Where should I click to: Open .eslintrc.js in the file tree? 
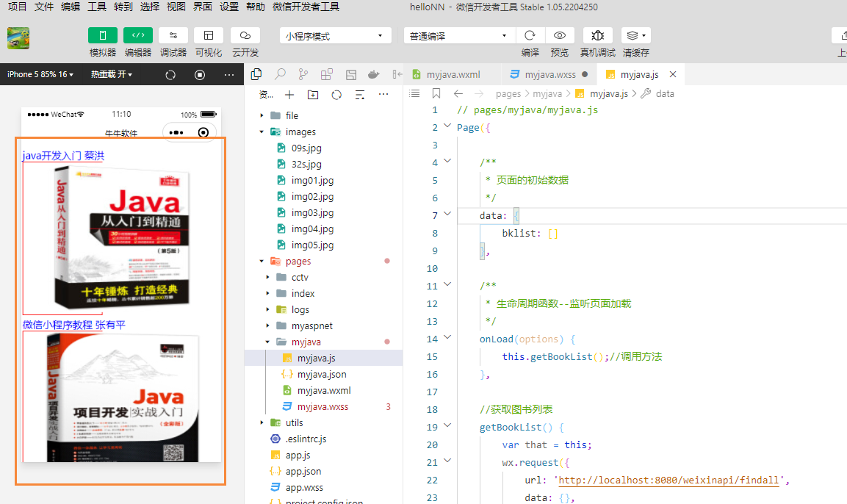click(306, 439)
